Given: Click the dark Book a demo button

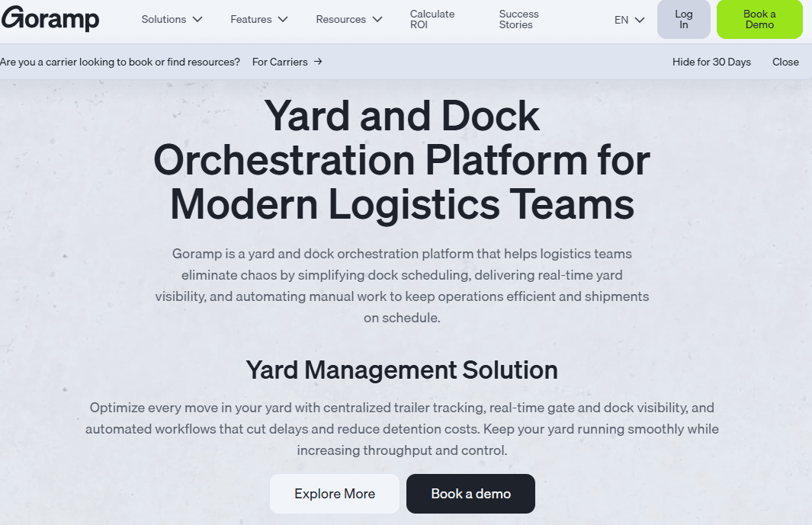Looking at the screenshot, I should pyautogui.click(x=470, y=494).
